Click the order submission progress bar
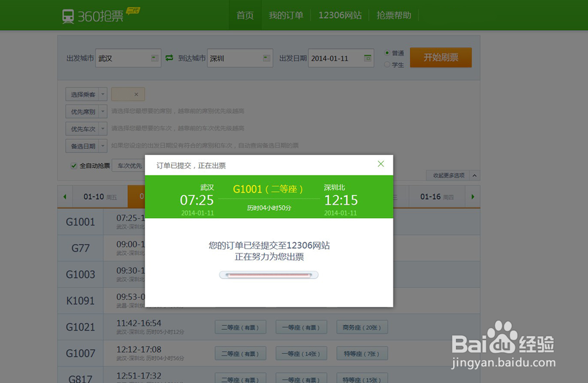Image resolution: width=588 pixels, height=383 pixels. (x=269, y=275)
